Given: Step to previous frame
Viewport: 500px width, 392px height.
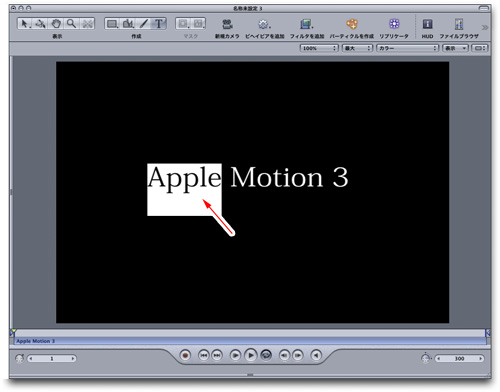Looking at the screenshot, I should tap(284, 355).
